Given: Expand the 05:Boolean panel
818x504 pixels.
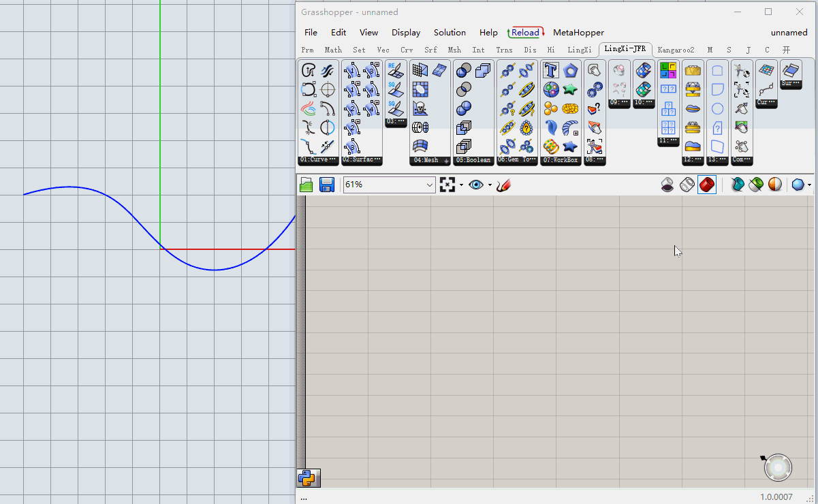Looking at the screenshot, I should point(473,160).
